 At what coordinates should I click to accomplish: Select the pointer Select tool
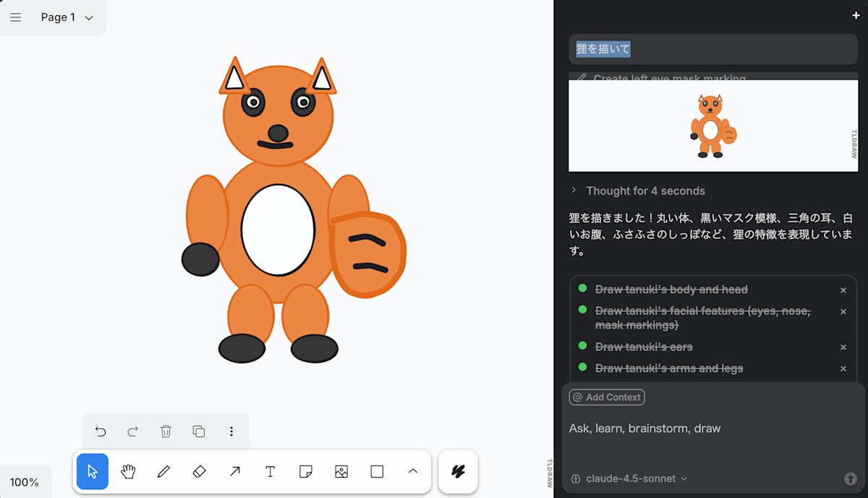click(x=93, y=471)
